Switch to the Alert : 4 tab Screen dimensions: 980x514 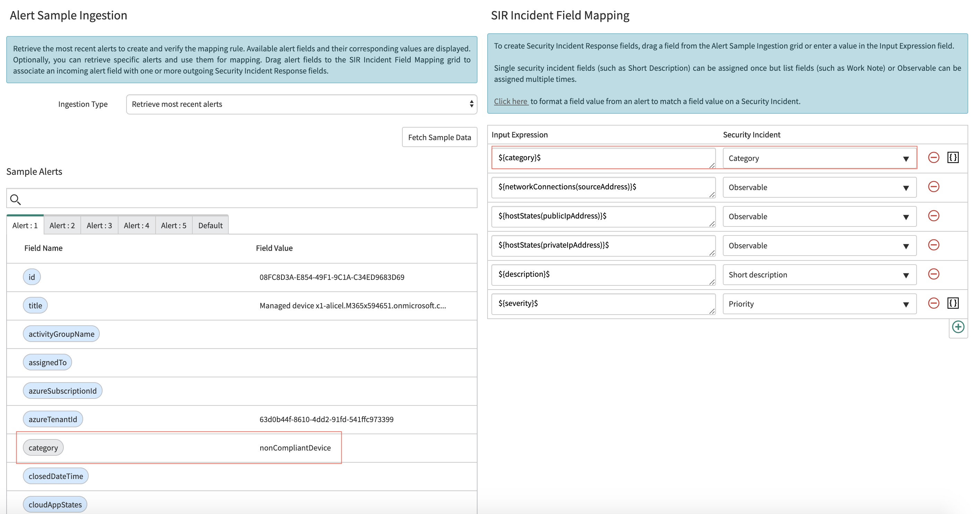click(x=137, y=225)
